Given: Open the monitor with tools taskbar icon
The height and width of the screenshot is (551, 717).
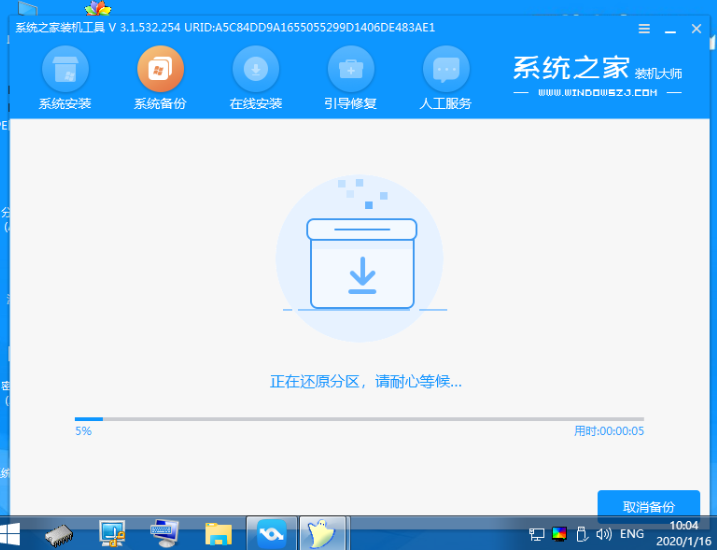Looking at the screenshot, I should [112, 533].
